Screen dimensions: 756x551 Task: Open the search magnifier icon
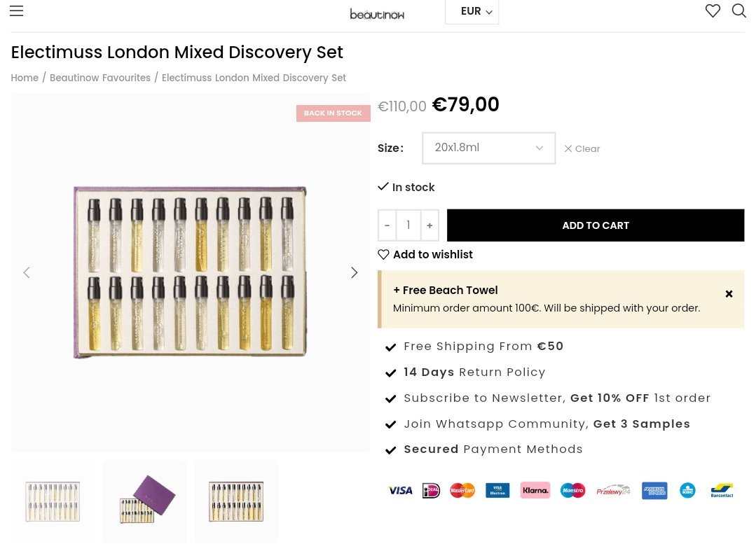tap(738, 11)
